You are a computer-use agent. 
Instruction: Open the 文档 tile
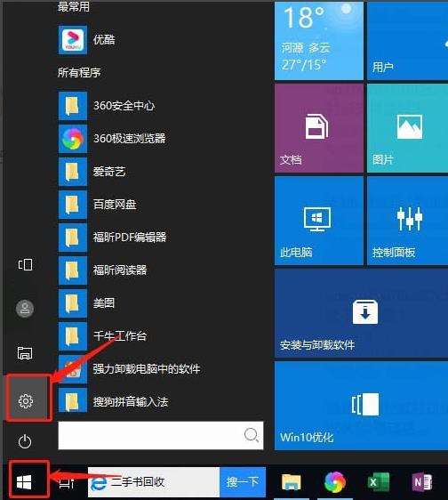pyautogui.click(x=319, y=128)
